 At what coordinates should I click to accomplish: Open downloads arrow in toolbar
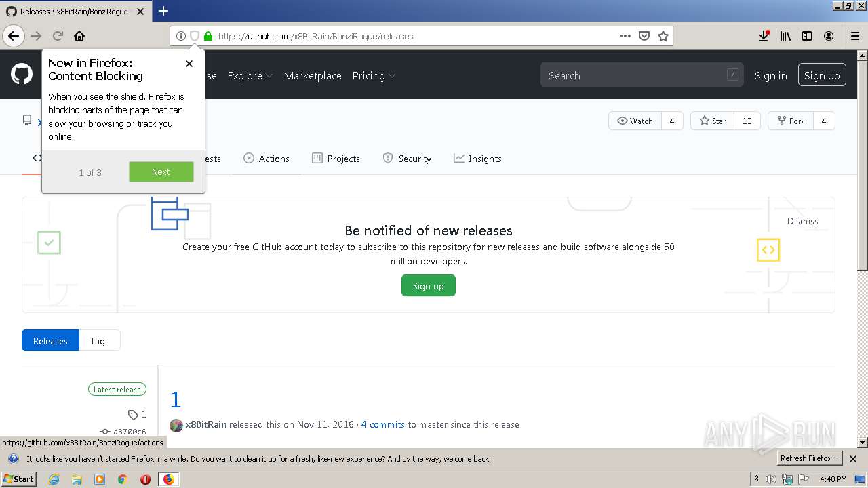point(764,36)
